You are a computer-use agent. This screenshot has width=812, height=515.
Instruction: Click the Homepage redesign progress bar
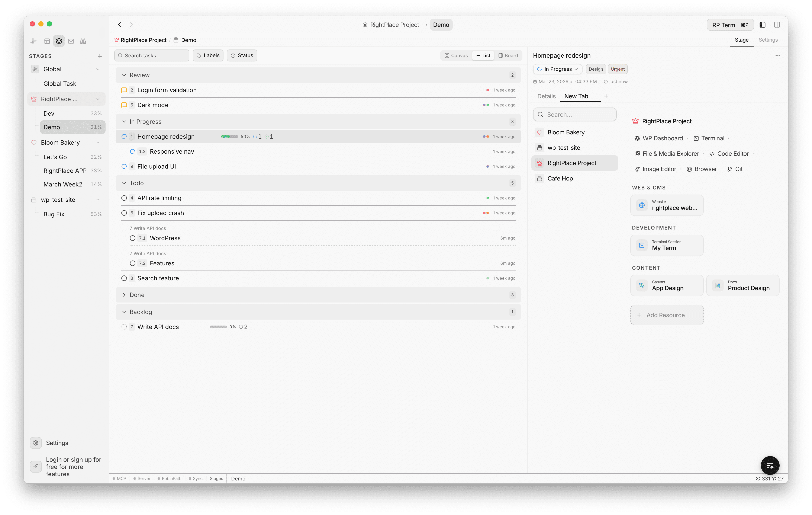pos(230,136)
